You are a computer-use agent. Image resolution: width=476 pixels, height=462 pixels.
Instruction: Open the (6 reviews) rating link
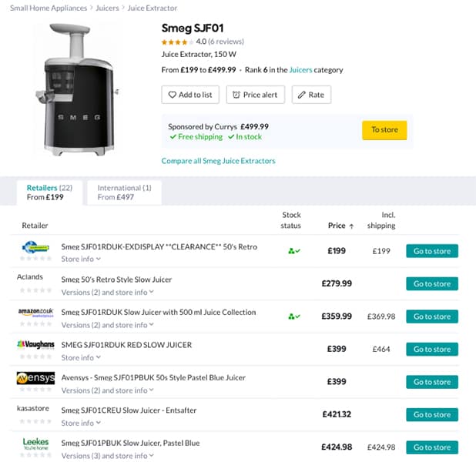click(226, 42)
